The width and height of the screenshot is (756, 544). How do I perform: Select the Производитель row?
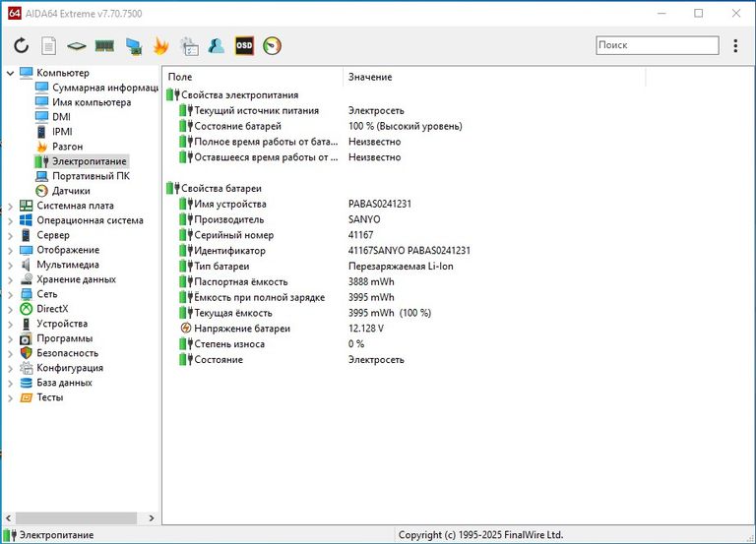tap(280, 219)
